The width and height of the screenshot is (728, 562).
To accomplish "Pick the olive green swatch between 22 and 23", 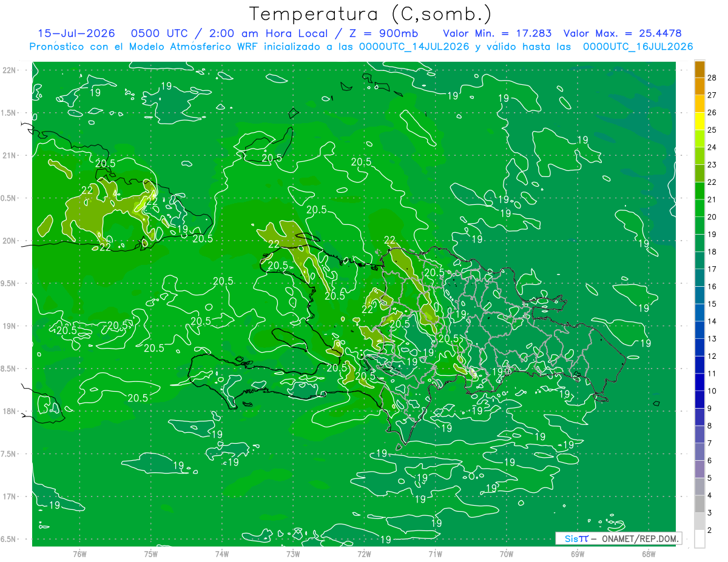I will (699, 173).
